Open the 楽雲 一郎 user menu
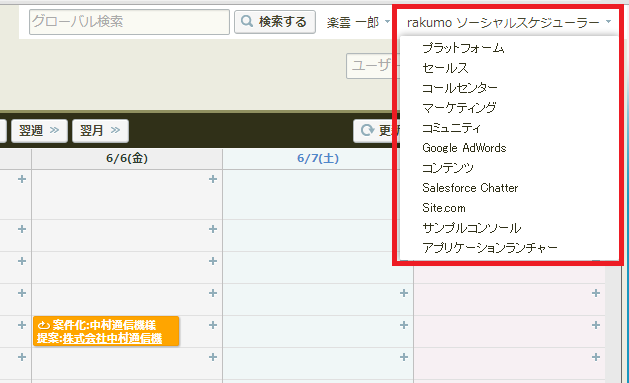 click(358, 22)
